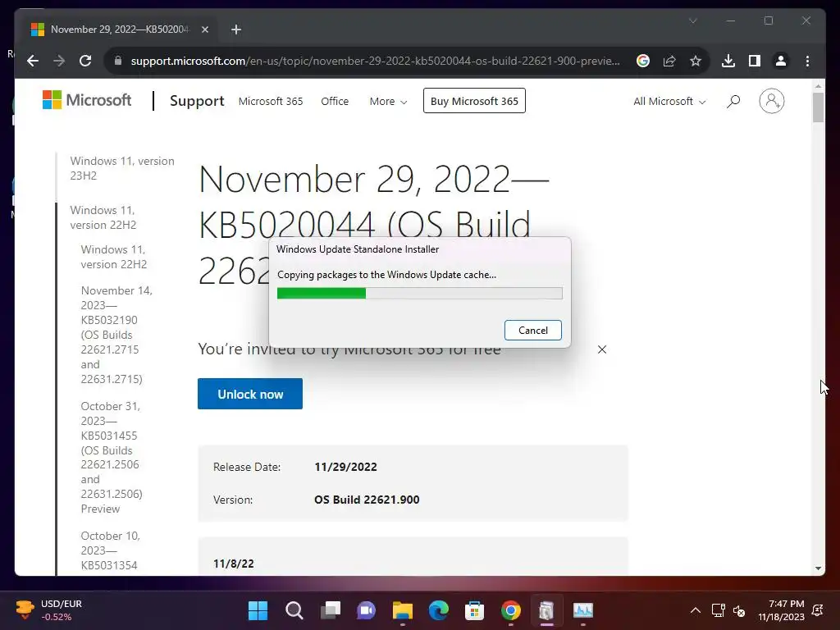This screenshot has height=630, width=840.
Task: Click the scrollbar up arrow
Action: (818, 85)
